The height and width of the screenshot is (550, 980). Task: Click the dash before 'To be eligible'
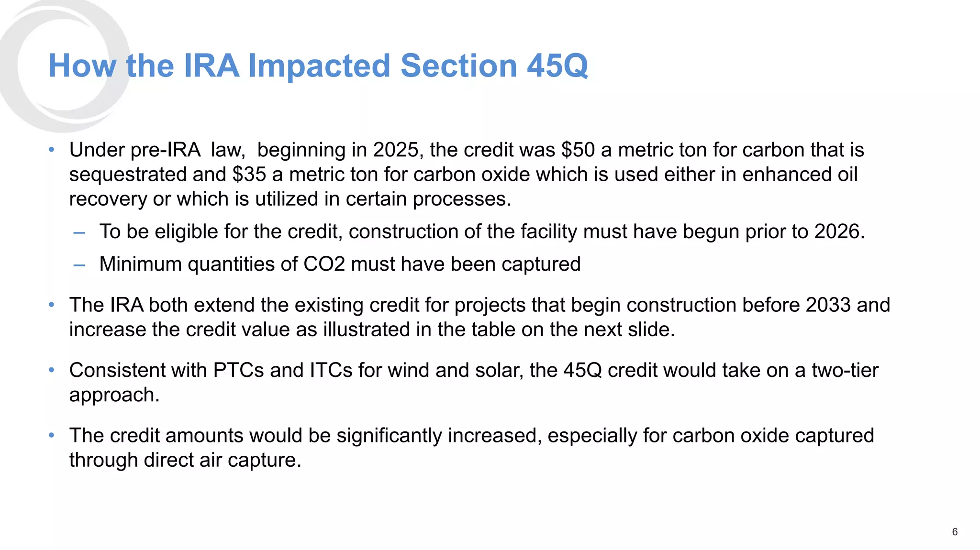(x=79, y=233)
